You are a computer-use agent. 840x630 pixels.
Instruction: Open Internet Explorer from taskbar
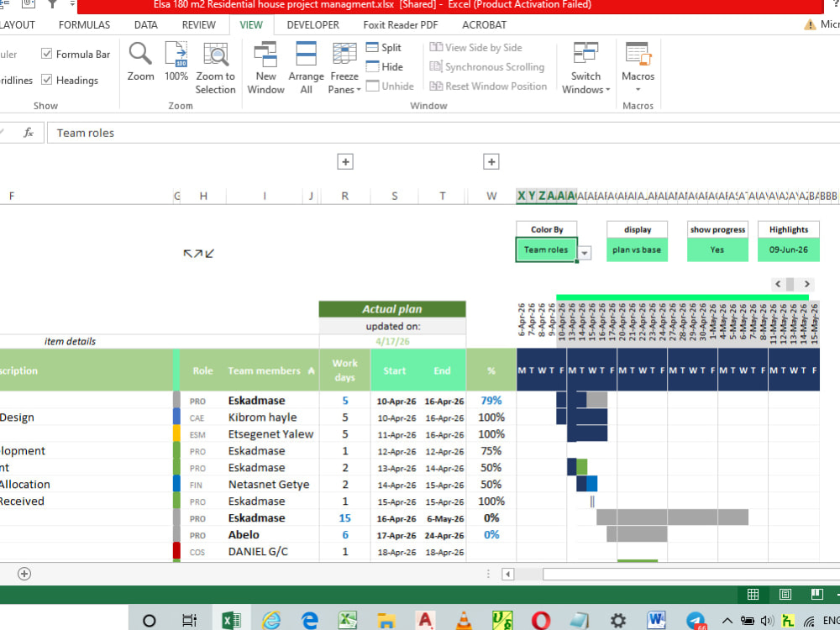271,621
